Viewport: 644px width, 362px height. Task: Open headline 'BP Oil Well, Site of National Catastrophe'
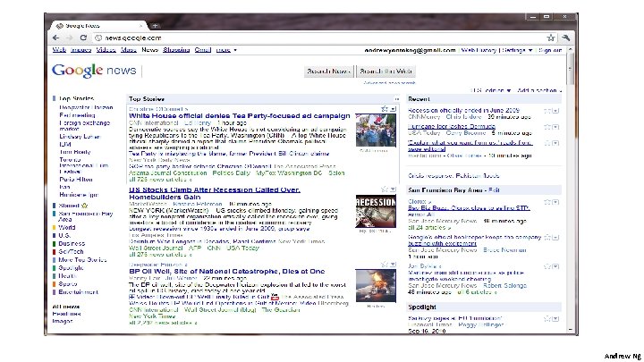tap(227, 272)
